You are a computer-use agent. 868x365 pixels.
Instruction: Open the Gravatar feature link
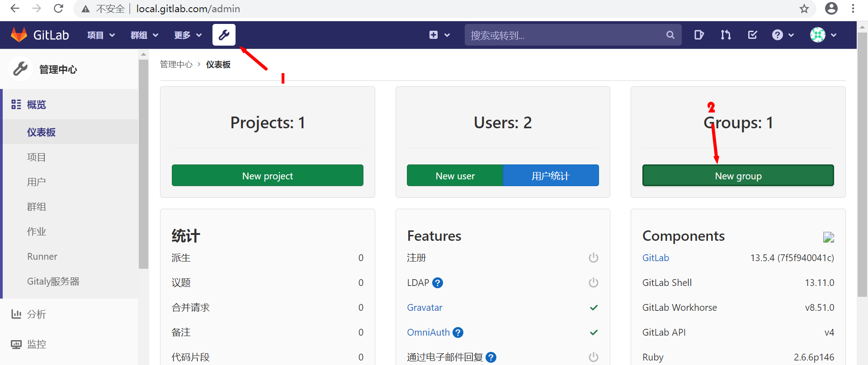pos(425,307)
